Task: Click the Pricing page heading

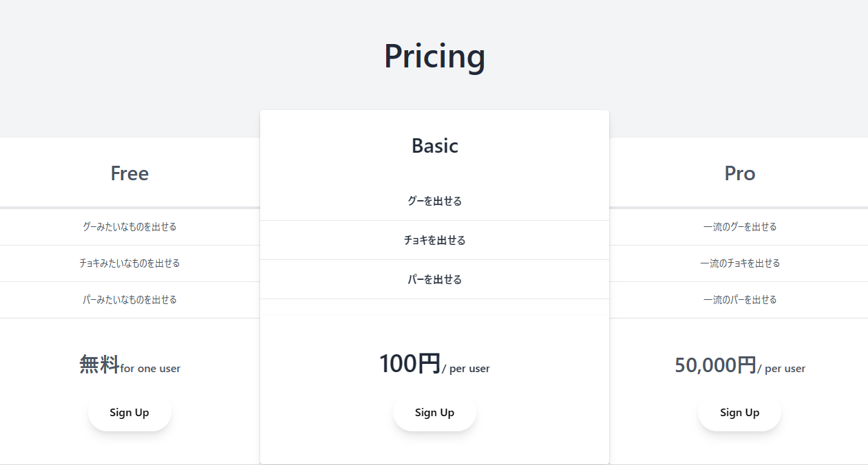Action: (x=434, y=56)
